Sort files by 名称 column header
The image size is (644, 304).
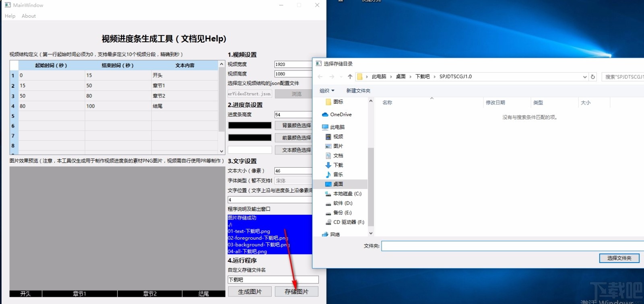pyautogui.click(x=387, y=103)
